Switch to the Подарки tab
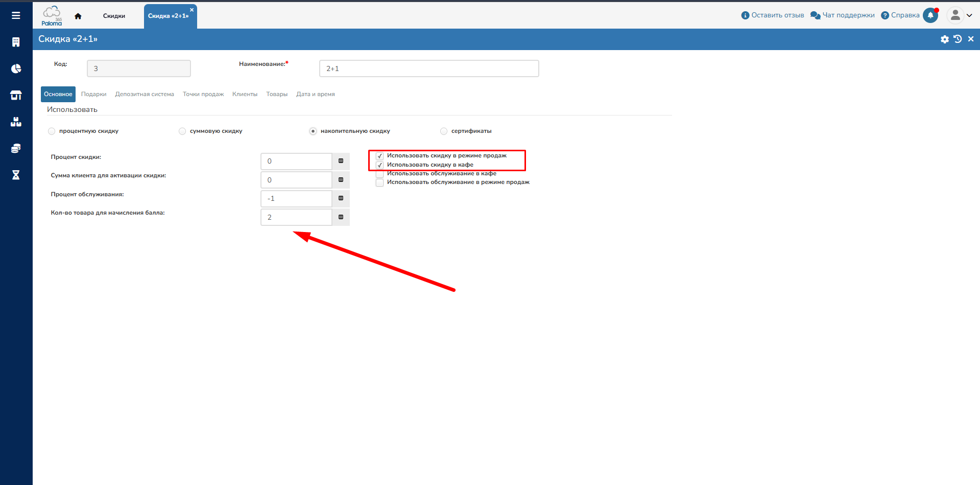980x485 pixels. point(93,94)
